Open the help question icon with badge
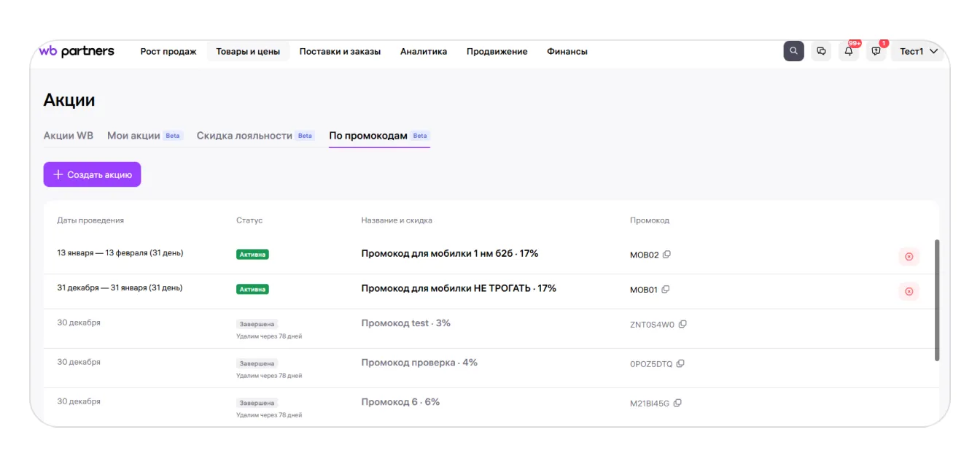980x467 pixels. point(876,51)
